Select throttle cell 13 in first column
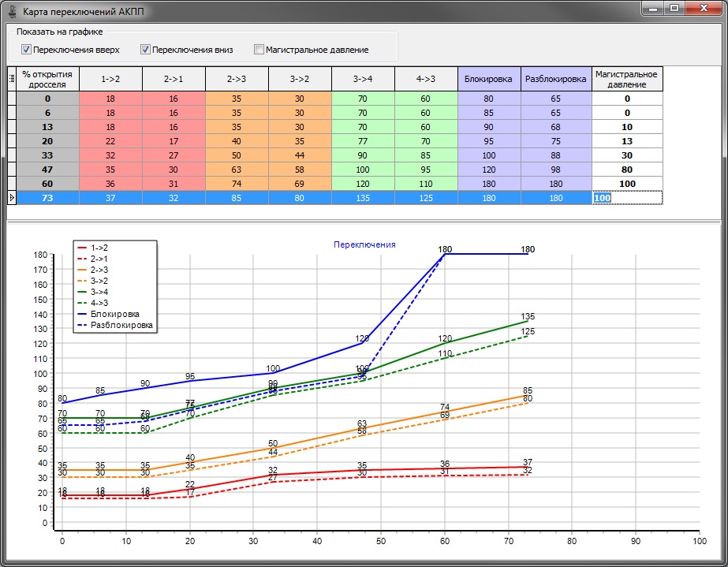Image resolution: width=728 pixels, height=567 pixels. coord(48,127)
